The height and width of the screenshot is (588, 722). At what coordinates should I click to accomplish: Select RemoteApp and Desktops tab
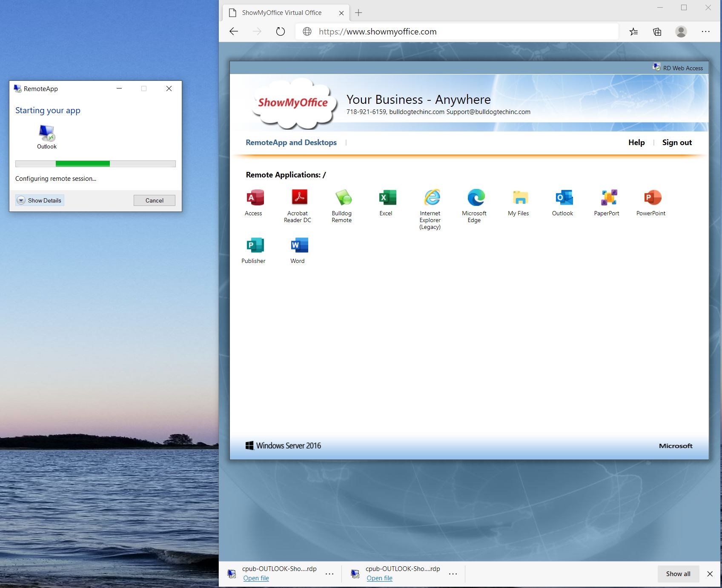tap(291, 143)
